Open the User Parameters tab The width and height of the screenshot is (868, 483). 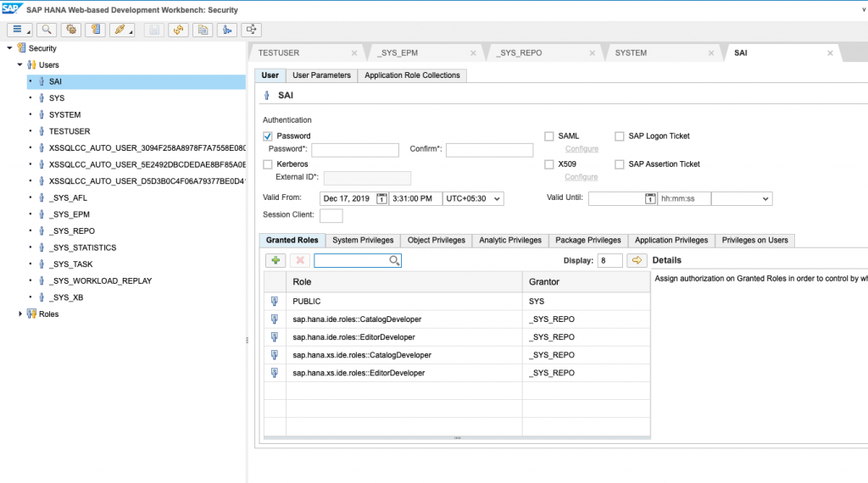(321, 75)
